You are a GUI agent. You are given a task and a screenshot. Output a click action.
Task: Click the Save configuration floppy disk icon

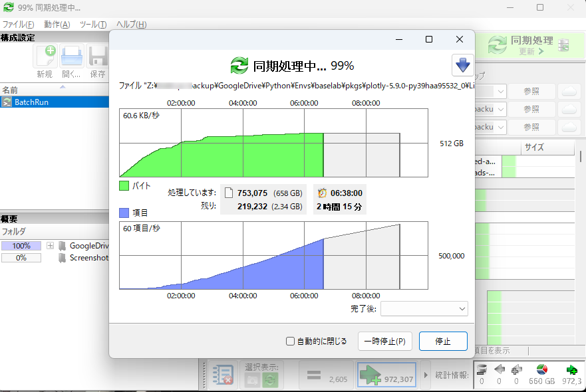coord(98,57)
